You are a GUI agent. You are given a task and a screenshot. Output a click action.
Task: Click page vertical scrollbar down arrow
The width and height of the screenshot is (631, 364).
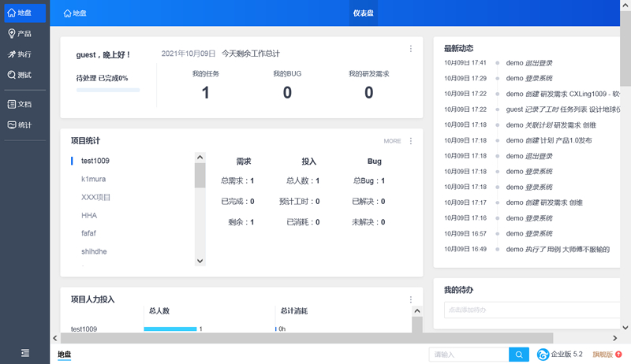625,328
